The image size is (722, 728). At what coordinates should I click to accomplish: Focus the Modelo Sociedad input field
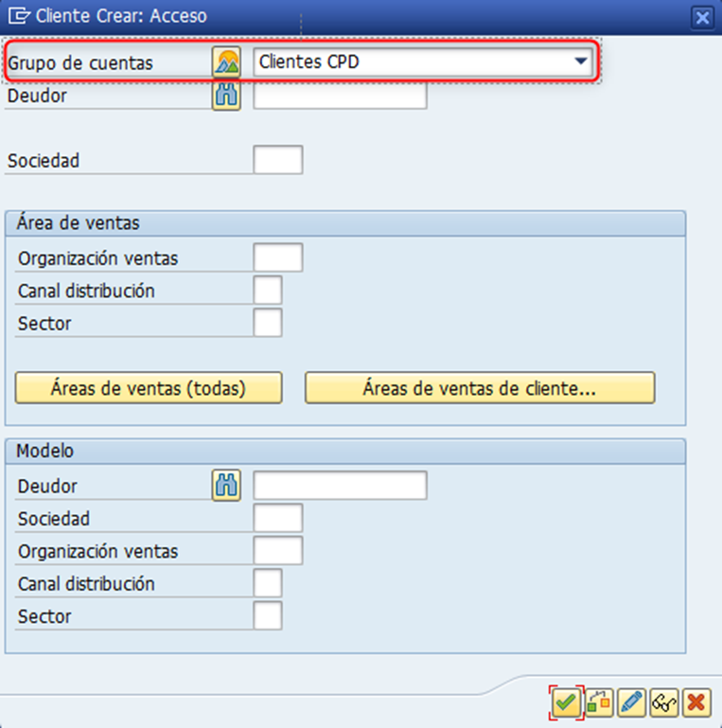(x=278, y=518)
